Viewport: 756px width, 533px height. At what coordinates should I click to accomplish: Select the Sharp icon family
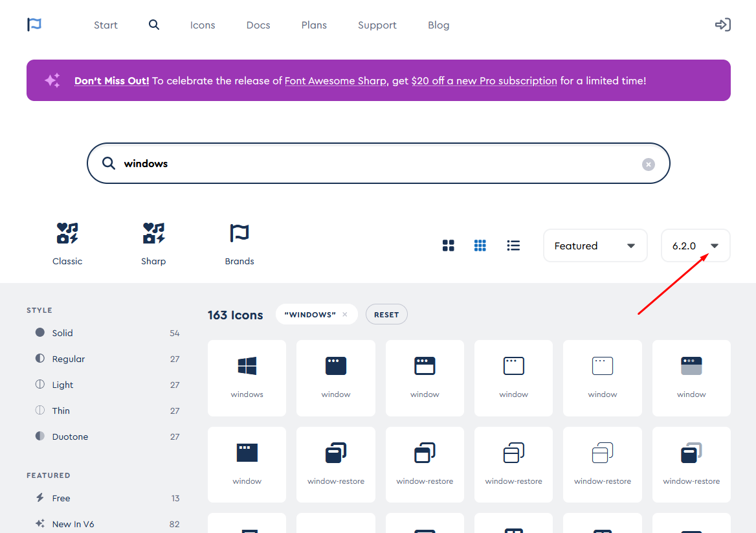click(153, 244)
